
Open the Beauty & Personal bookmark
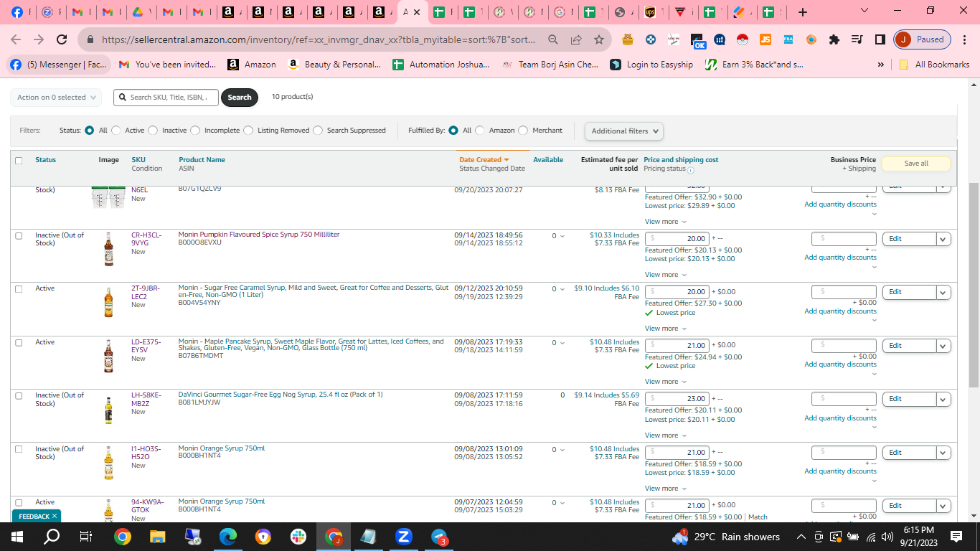coord(334,65)
